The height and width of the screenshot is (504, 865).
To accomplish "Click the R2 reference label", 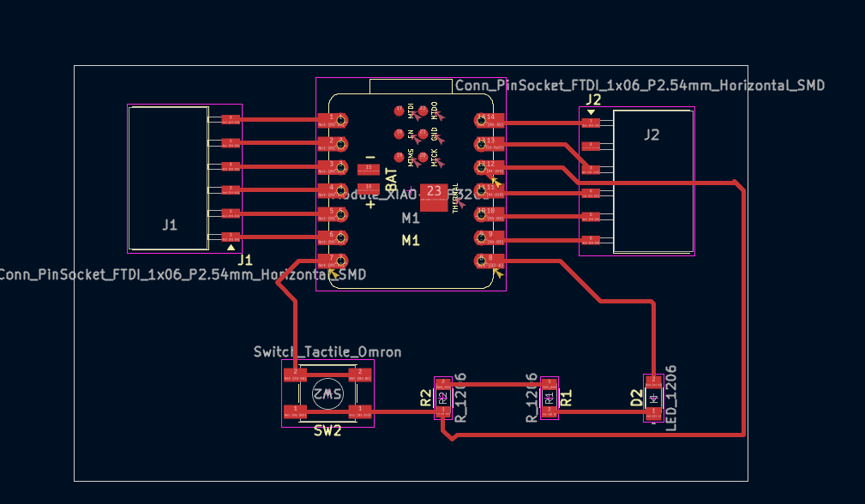I will point(426,398).
